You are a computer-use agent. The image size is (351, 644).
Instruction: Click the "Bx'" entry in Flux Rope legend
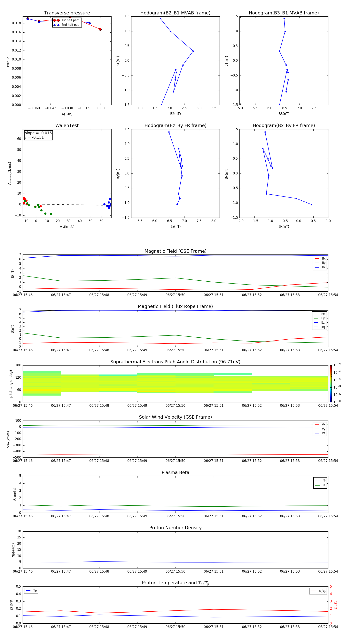[x=320, y=314]
